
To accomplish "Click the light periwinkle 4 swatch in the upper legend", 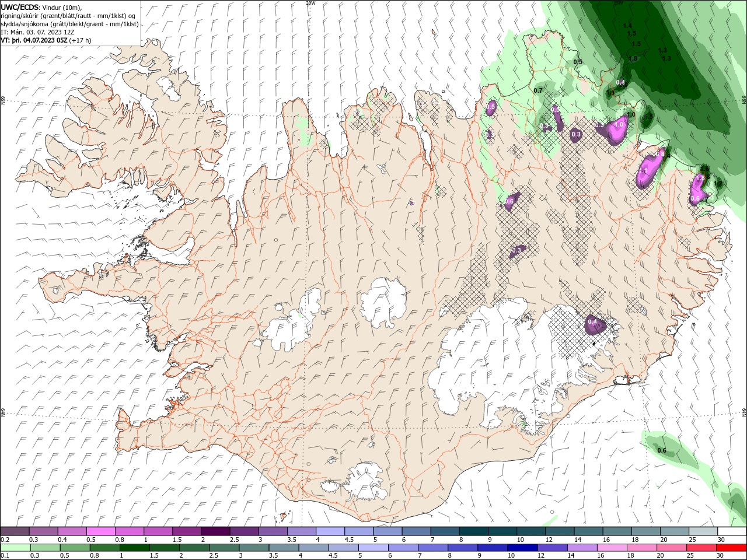I will pyautogui.click(x=330, y=531).
